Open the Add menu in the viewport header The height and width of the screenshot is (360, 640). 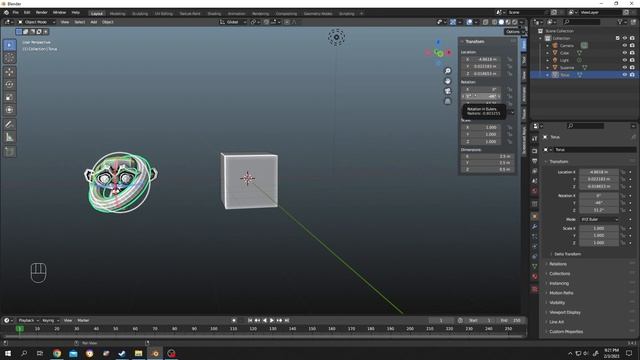[x=93, y=22]
